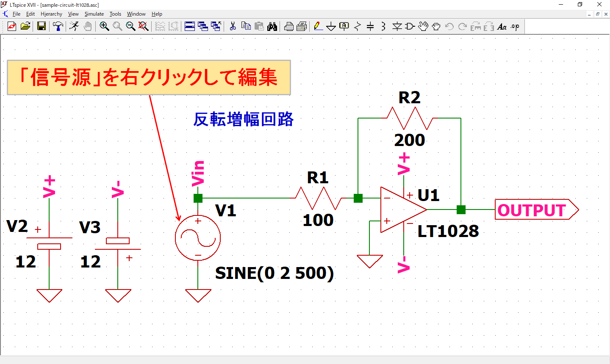Place a ground symbol from the toolbar

pyautogui.click(x=331, y=26)
